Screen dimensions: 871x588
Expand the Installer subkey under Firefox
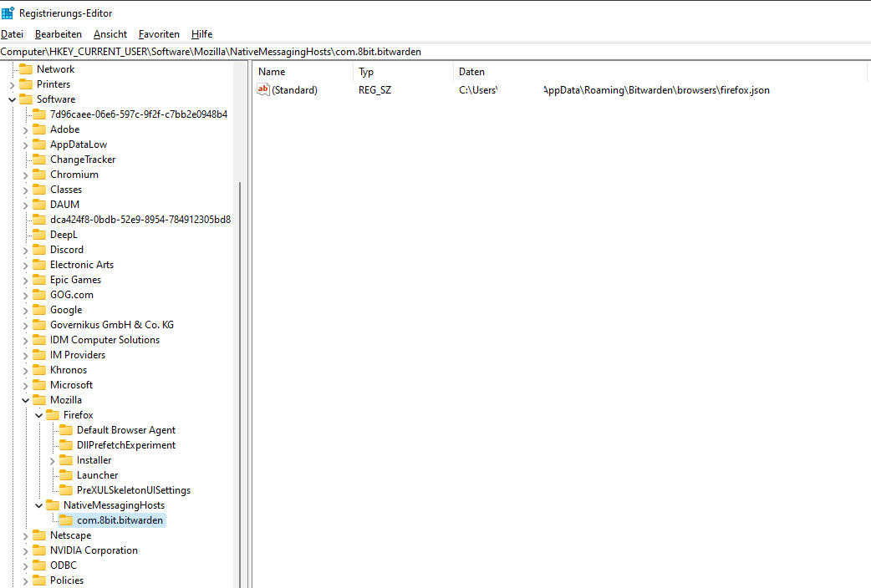(x=52, y=459)
